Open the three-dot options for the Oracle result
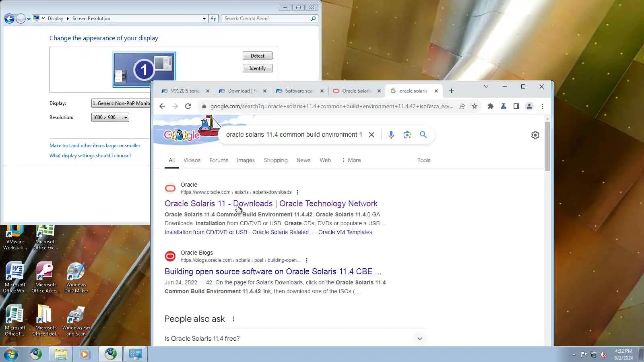 [x=297, y=192]
